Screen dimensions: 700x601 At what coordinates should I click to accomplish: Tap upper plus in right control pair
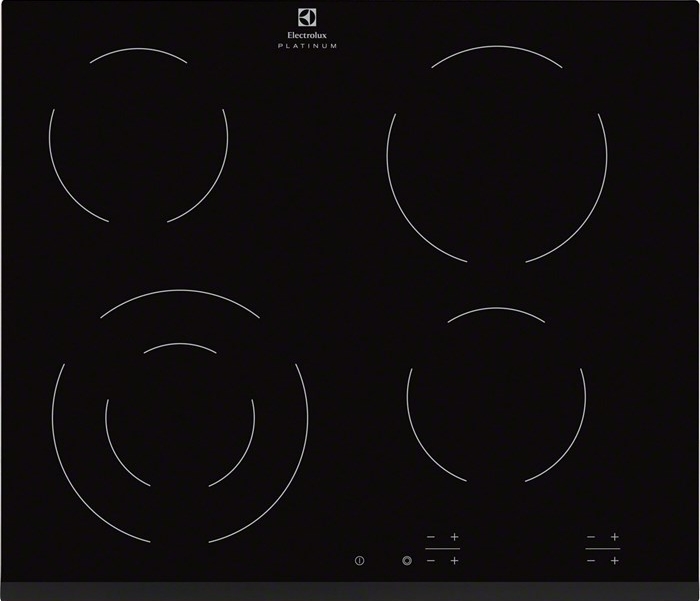point(615,536)
